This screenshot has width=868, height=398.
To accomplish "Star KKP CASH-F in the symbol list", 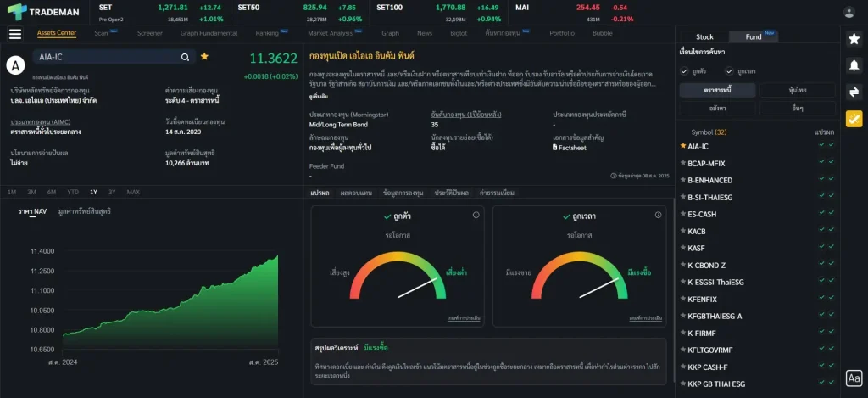I will (683, 367).
